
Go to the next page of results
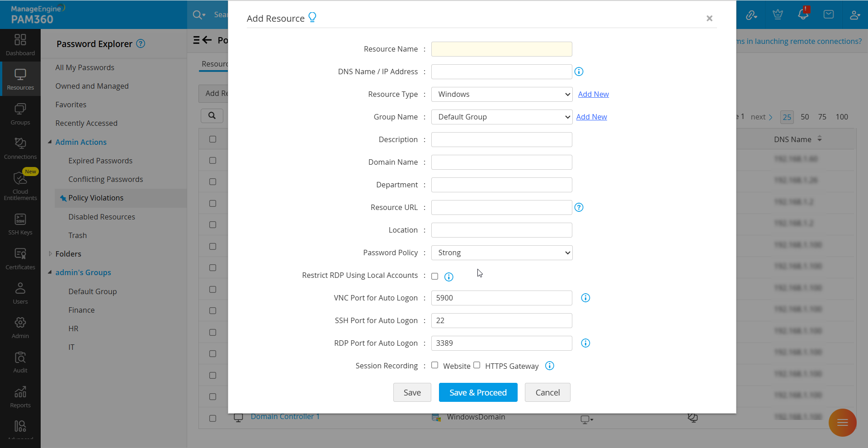tap(762, 117)
